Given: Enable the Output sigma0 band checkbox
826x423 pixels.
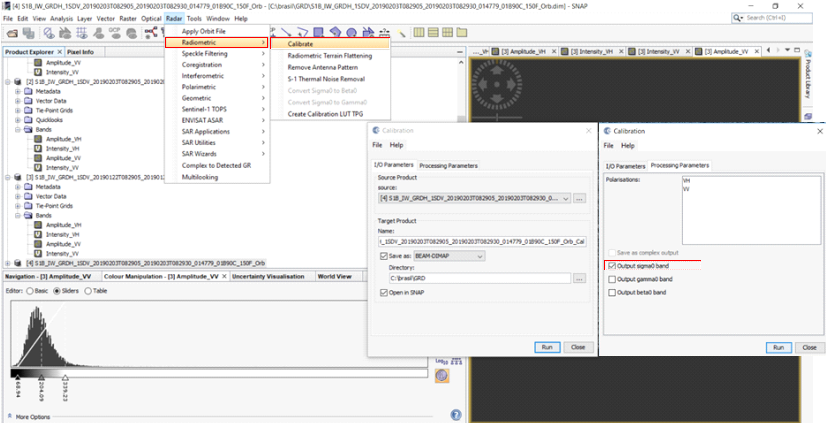Looking at the screenshot, I should (x=611, y=266).
